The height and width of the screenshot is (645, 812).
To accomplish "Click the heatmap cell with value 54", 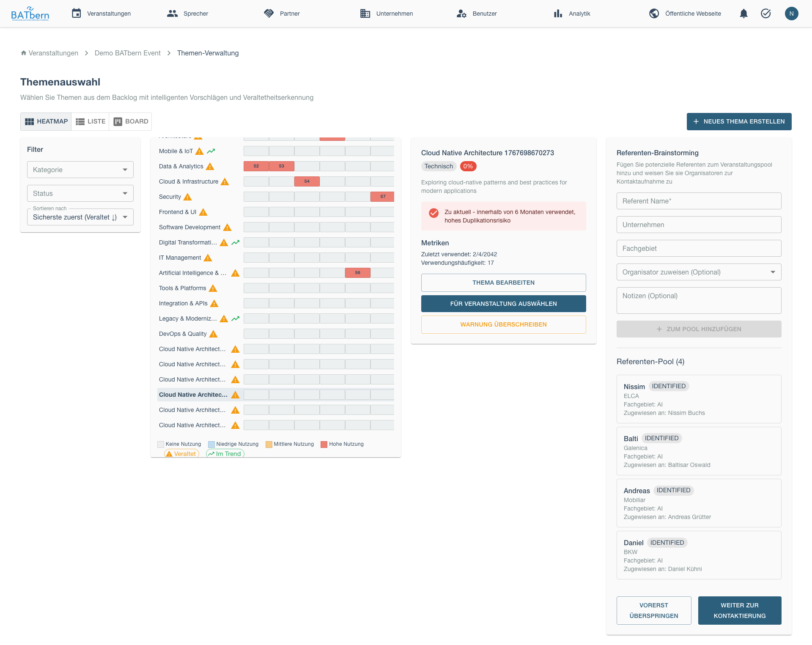I will click(307, 181).
